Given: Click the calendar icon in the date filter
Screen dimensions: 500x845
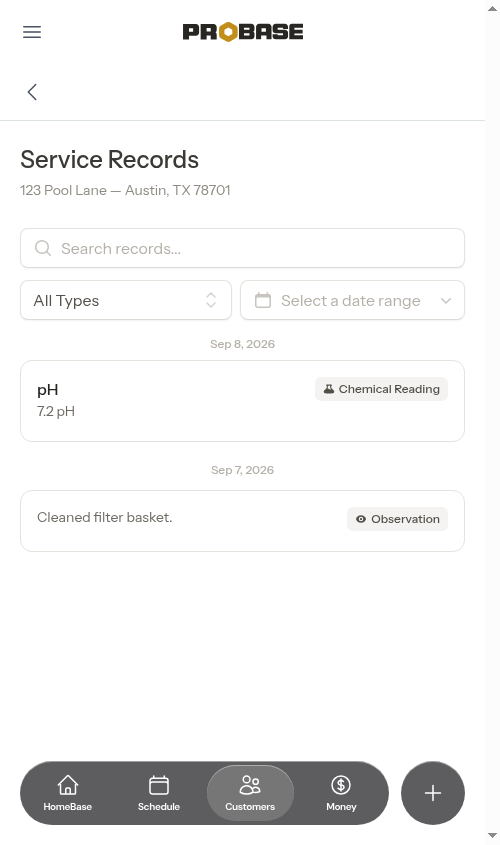Looking at the screenshot, I should click(263, 300).
